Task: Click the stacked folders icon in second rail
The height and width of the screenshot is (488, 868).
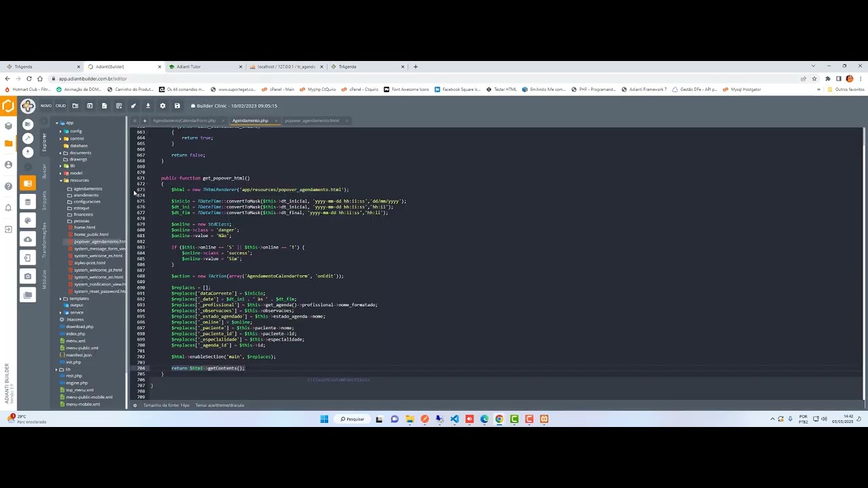Action: pyautogui.click(x=28, y=295)
